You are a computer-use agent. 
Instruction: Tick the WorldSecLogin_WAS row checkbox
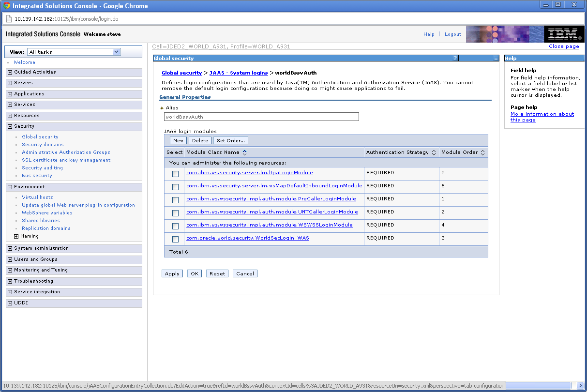coord(175,239)
